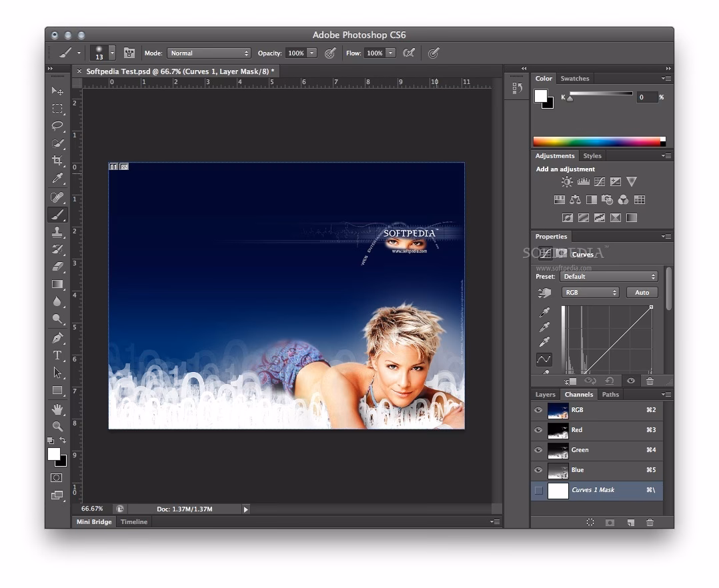The image size is (719, 588).
Task: Click the airbrush toggle in options bar
Action: [x=434, y=53]
